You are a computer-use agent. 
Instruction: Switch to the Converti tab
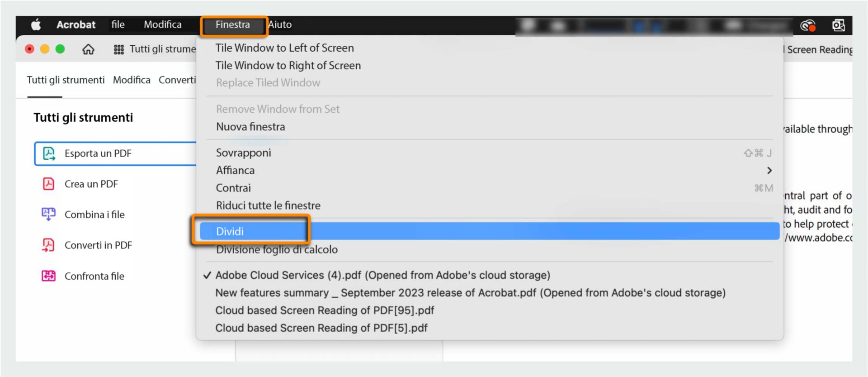(177, 80)
